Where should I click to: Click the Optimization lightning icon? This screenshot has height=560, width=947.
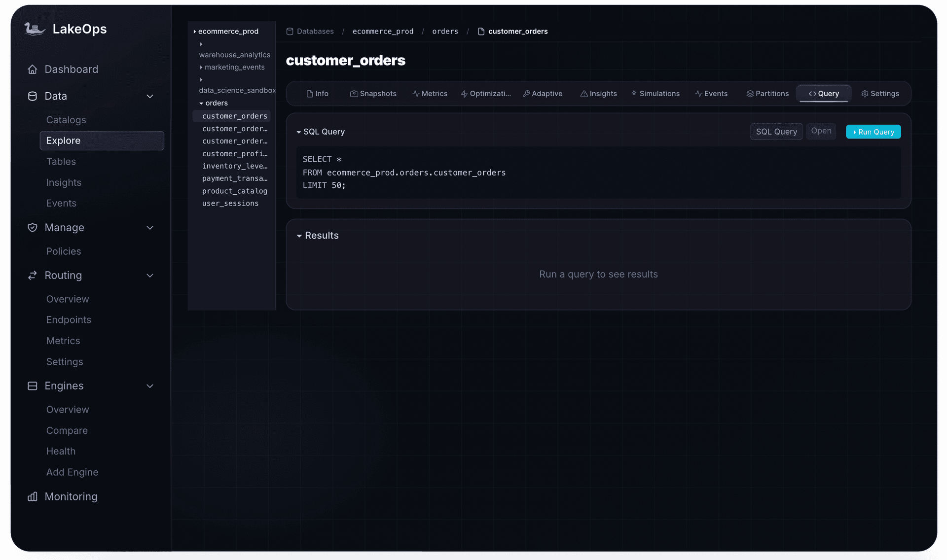click(464, 94)
